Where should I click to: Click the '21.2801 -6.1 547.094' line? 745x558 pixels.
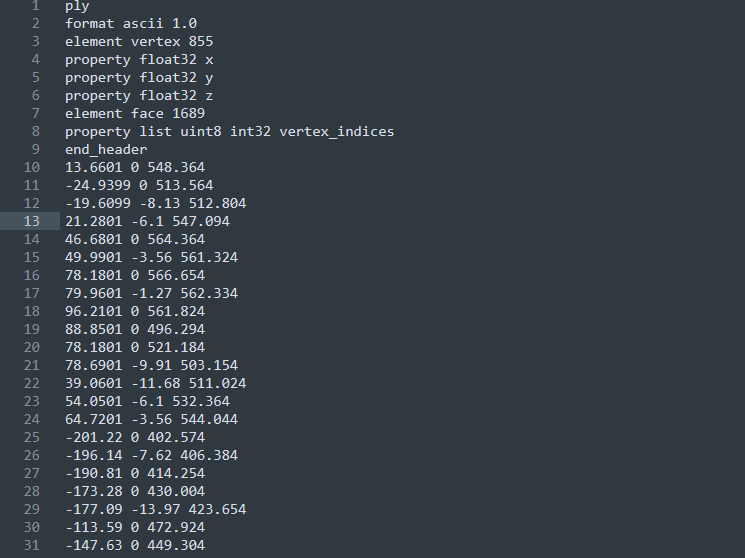147,221
